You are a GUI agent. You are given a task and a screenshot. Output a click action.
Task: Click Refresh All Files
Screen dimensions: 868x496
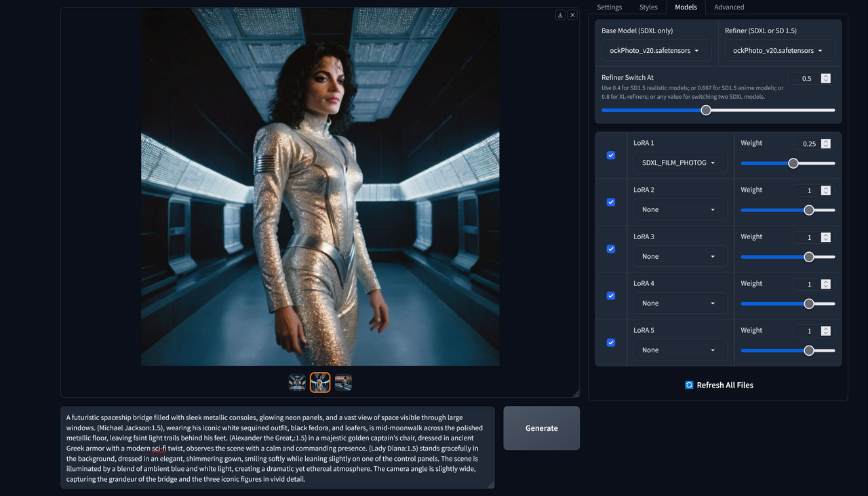click(719, 385)
